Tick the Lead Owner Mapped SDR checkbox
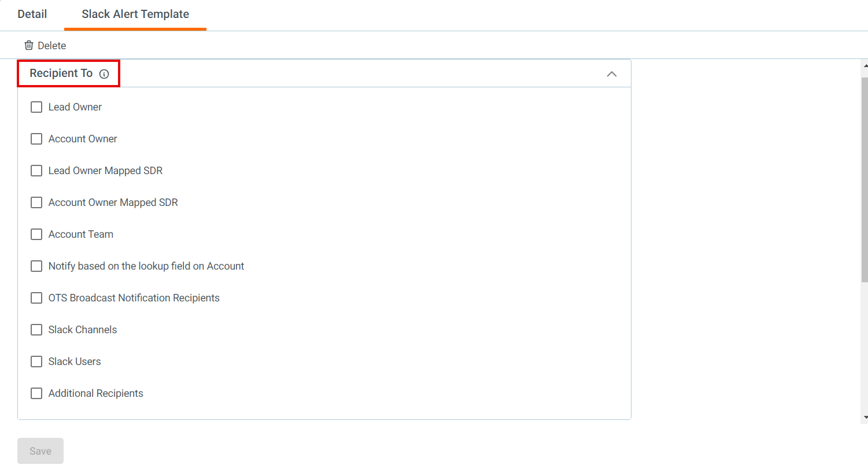The image size is (868, 472). tap(36, 171)
